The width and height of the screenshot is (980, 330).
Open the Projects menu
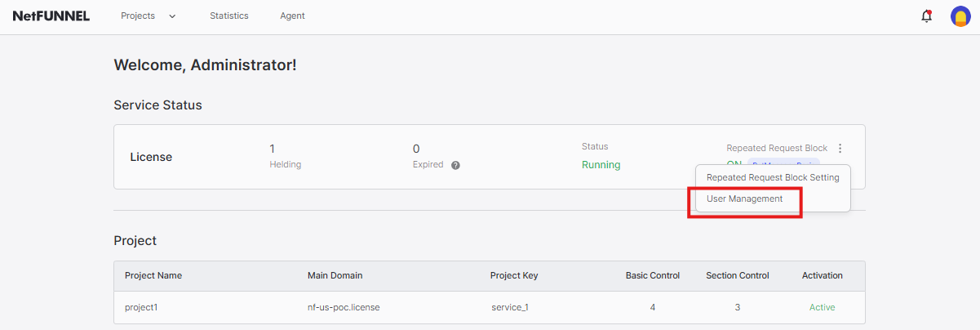point(138,16)
